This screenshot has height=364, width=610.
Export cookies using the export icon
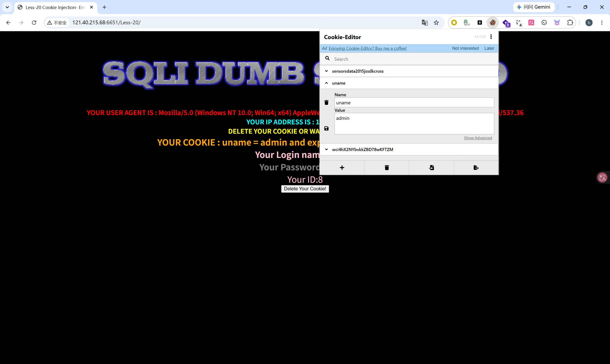pyautogui.click(x=476, y=167)
